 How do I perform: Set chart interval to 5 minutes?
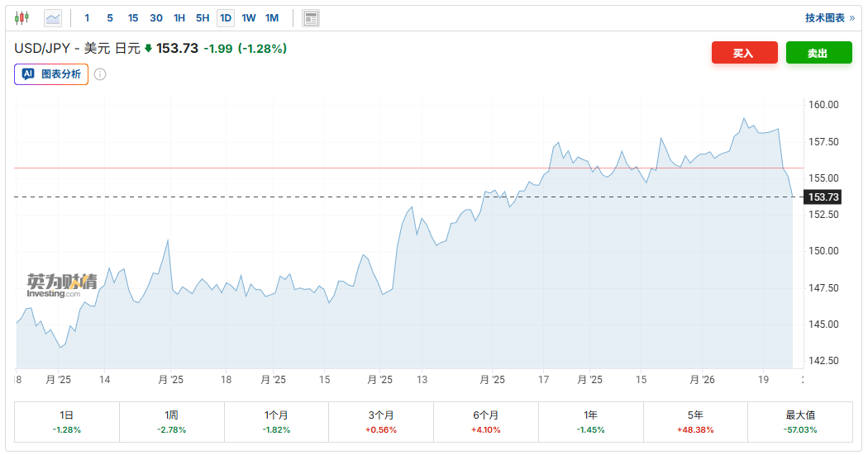click(x=110, y=17)
